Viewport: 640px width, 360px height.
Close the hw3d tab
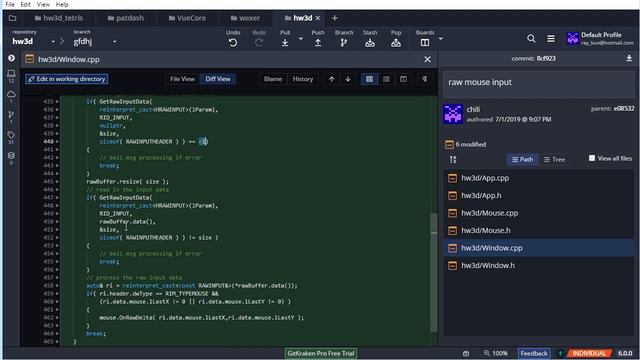pyautogui.click(x=318, y=18)
